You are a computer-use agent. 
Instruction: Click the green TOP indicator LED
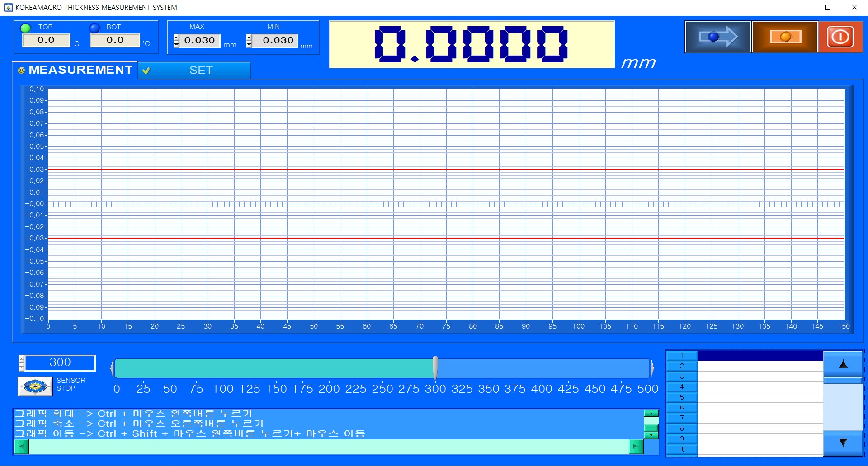pos(26,28)
